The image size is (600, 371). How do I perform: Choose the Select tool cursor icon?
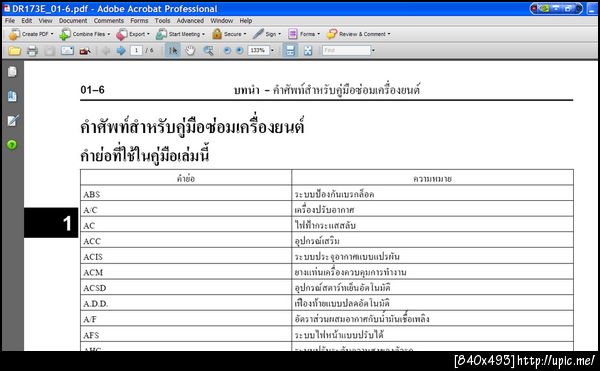tap(173, 50)
